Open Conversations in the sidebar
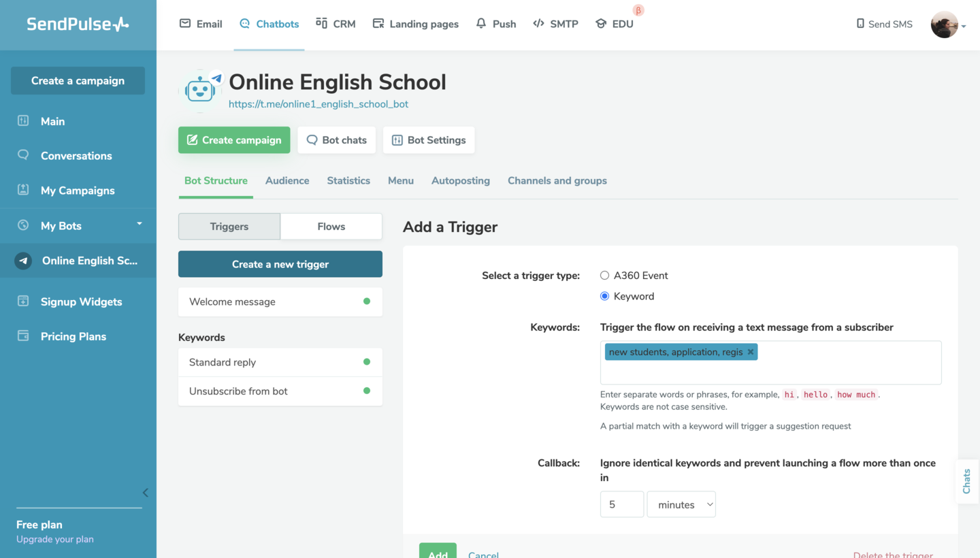Viewport: 980px width, 558px height. 78,156
